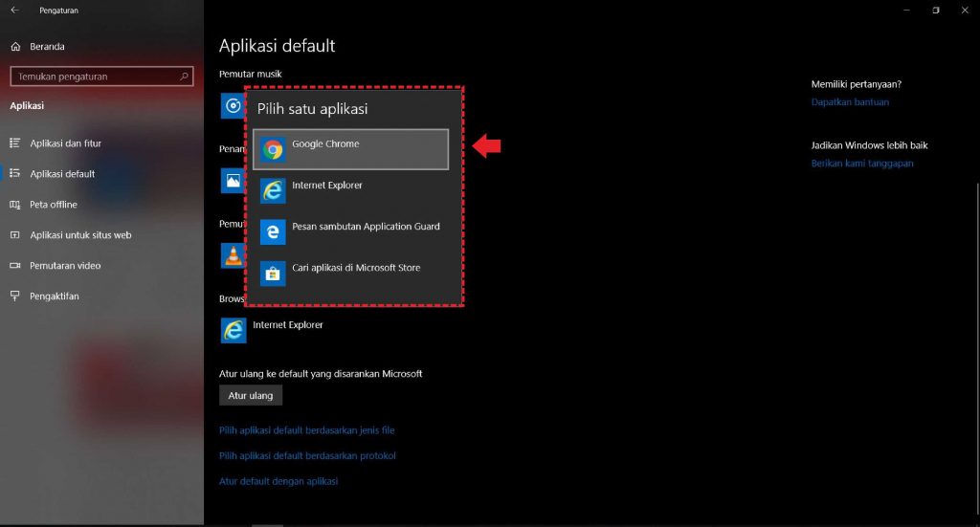The height and width of the screenshot is (527, 980).
Task: Click the Google Chrome icon in popup
Action: click(x=273, y=150)
